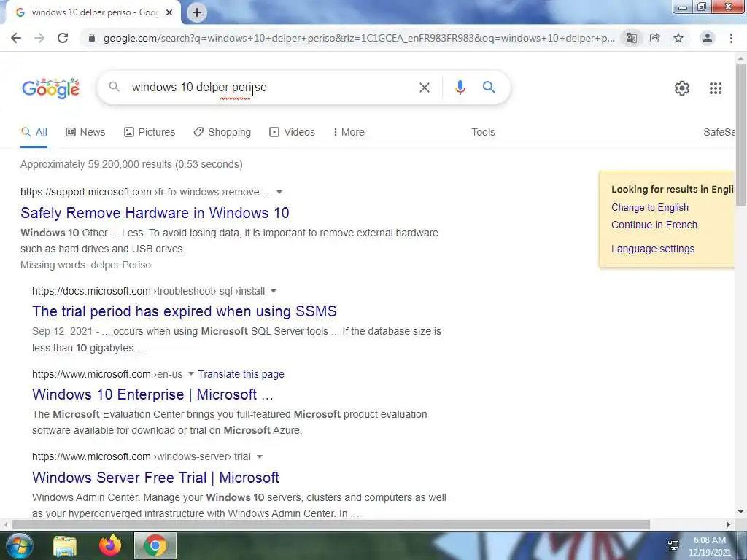Image resolution: width=747 pixels, height=560 pixels.
Task: Switch to the News tab
Action: [85, 133]
